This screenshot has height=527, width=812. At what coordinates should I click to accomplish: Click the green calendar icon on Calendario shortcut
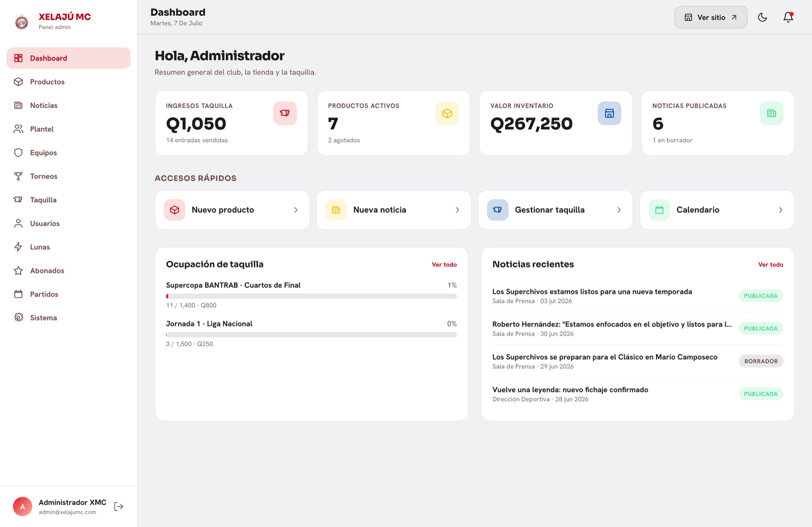pyautogui.click(x=660, y=210)
